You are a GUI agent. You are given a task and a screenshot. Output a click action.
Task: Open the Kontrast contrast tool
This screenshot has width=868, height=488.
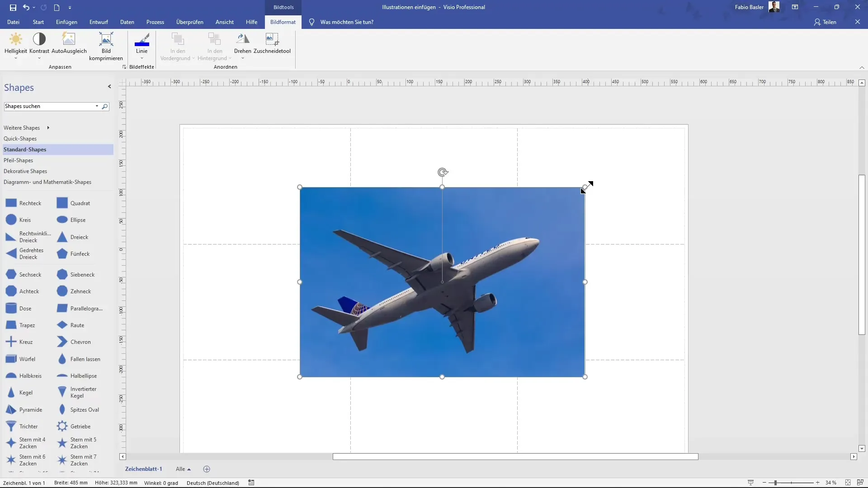pos(39,46)
